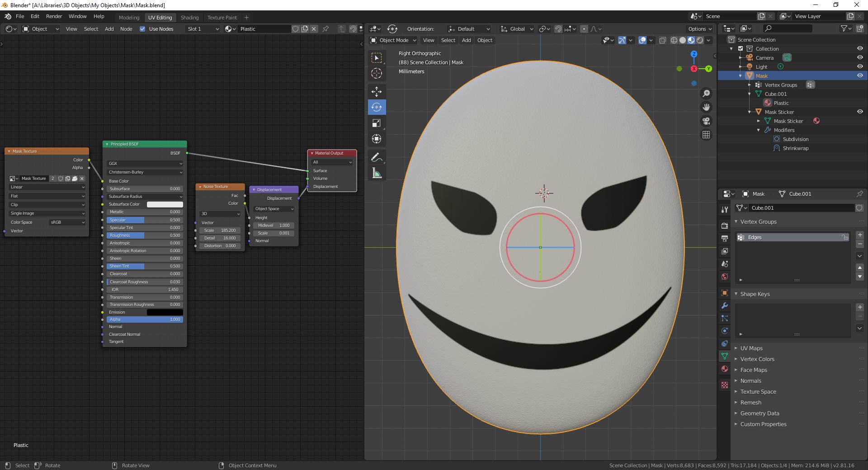This screenshot has height=470, width=868.
Task: Open the Orientation Default dropdown
Action: [469, 28]
